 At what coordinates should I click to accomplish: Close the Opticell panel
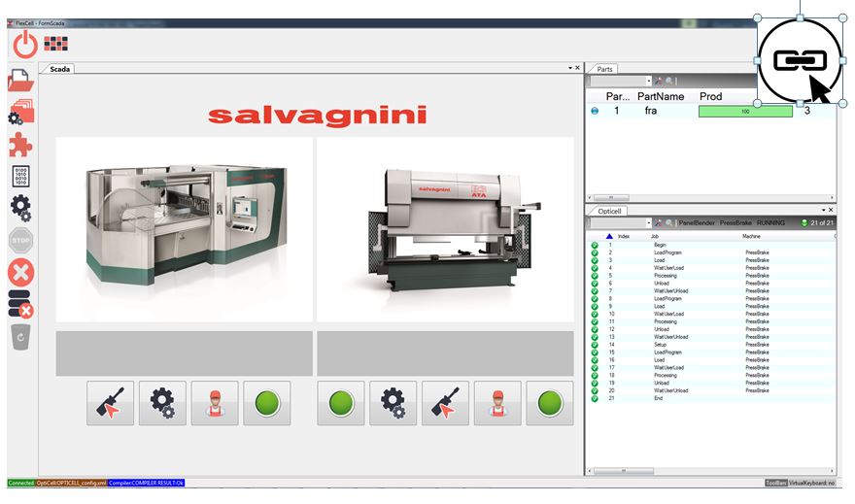click(x=831, y=210)
